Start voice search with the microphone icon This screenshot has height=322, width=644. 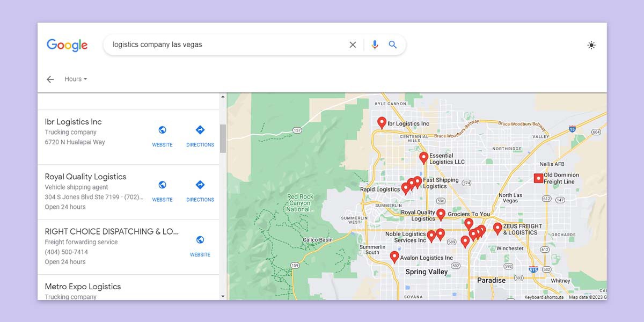pyautogui.click(x=375, y=45)
